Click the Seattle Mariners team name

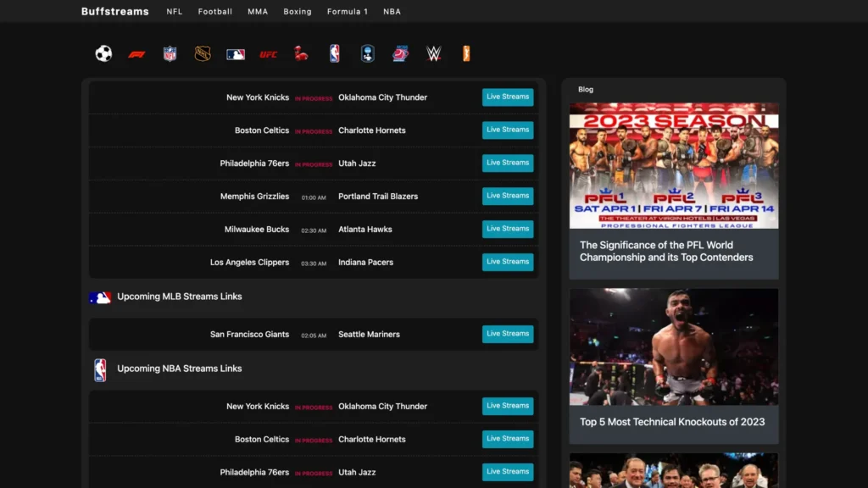click(x=370, y=334)
